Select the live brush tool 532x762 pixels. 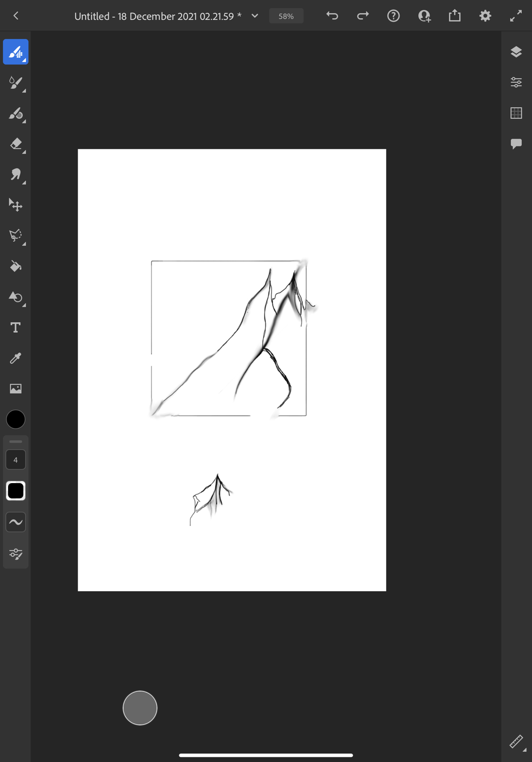click(16, 83)
